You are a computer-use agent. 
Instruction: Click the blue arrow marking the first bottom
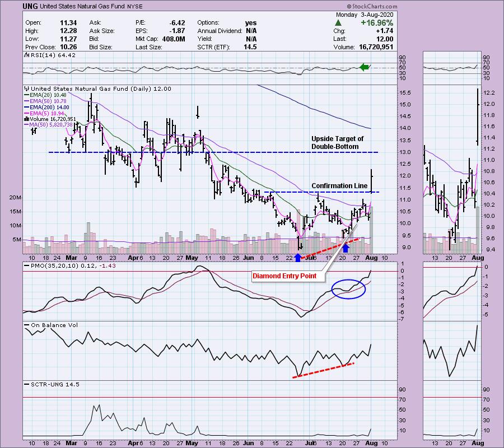point(298,257)
